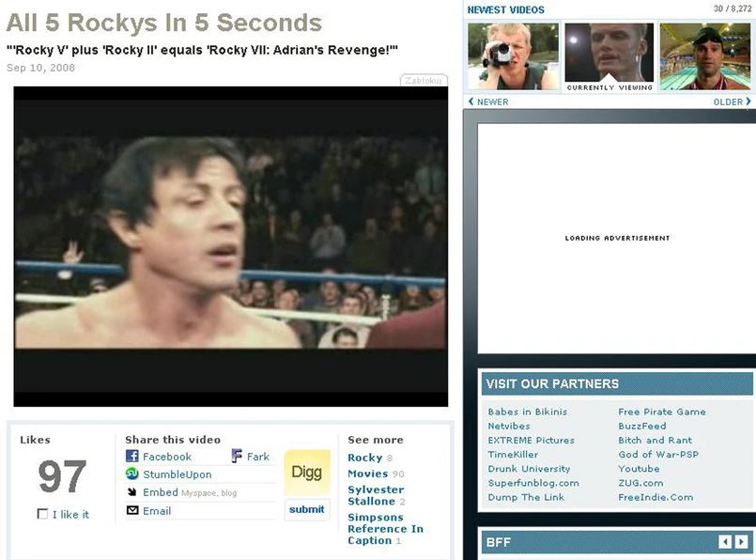
Task: Click the BFF next arrow button
Action: [742, 541]
